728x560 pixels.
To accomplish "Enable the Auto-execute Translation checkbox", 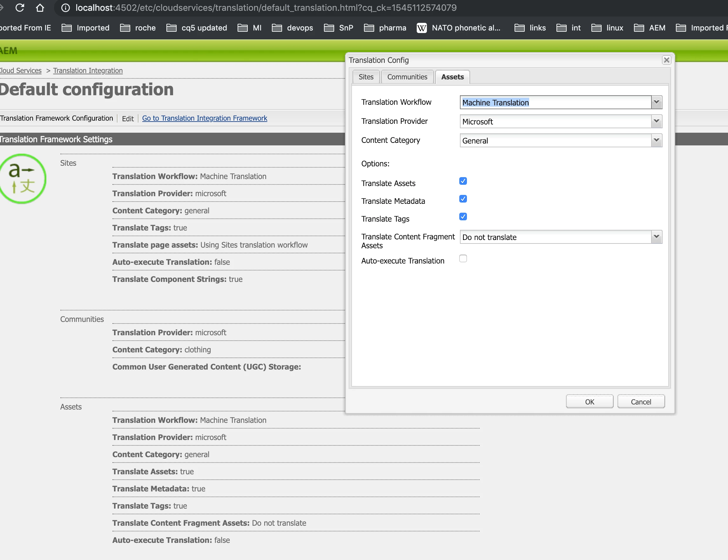I will coord(463,259).
